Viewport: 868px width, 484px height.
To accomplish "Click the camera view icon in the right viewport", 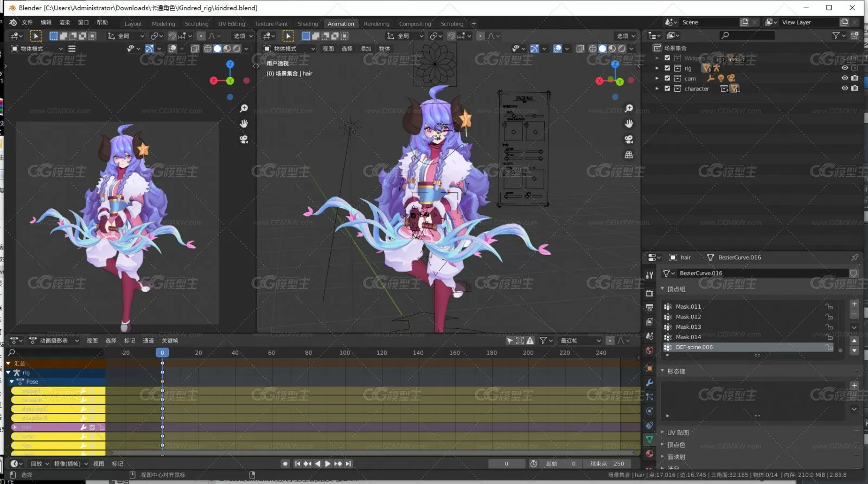I will pos(629,139).
